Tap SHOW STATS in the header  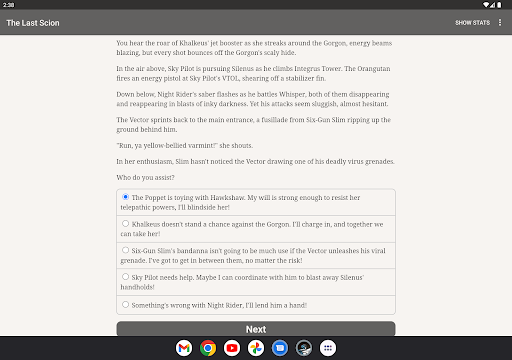pyautogui.click(x=473, y=23)
